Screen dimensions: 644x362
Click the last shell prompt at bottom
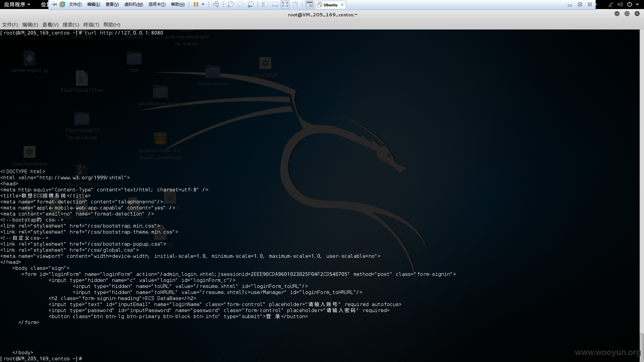pos(41,359)
